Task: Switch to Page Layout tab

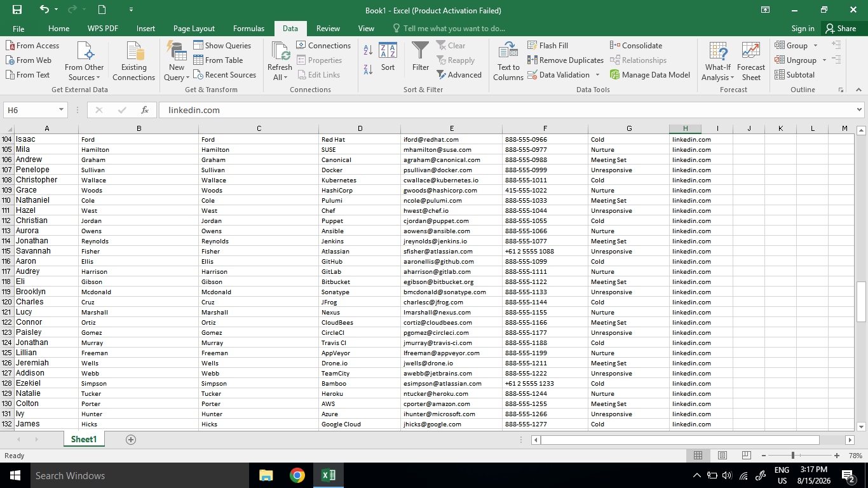Action: pos(194,29)
